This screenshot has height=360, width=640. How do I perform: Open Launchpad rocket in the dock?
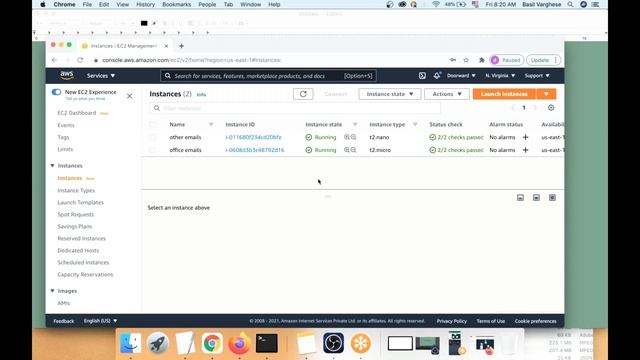(158, 343)
